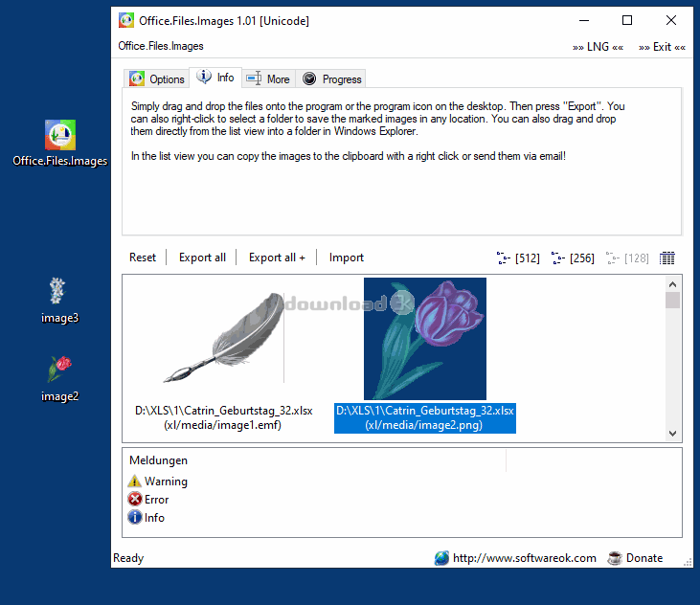Click the Error message entry

(x=148, y=500)
